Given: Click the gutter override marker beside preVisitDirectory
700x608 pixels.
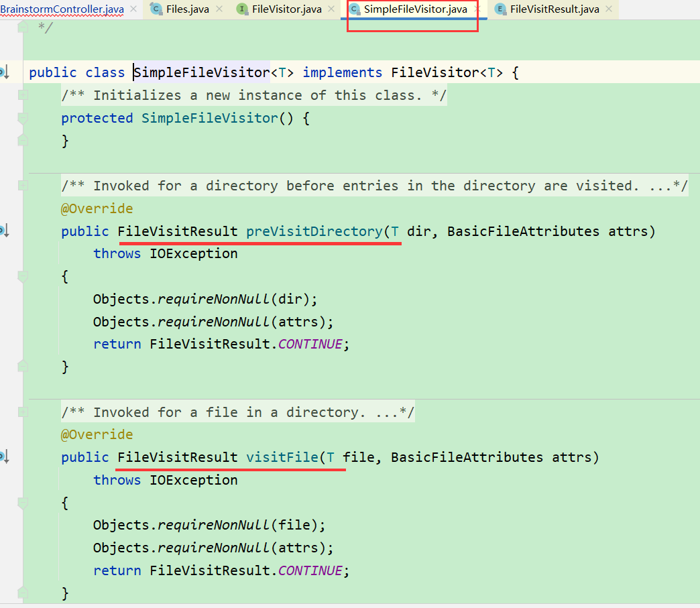Looking at the screenshot, I should [5, 231].
